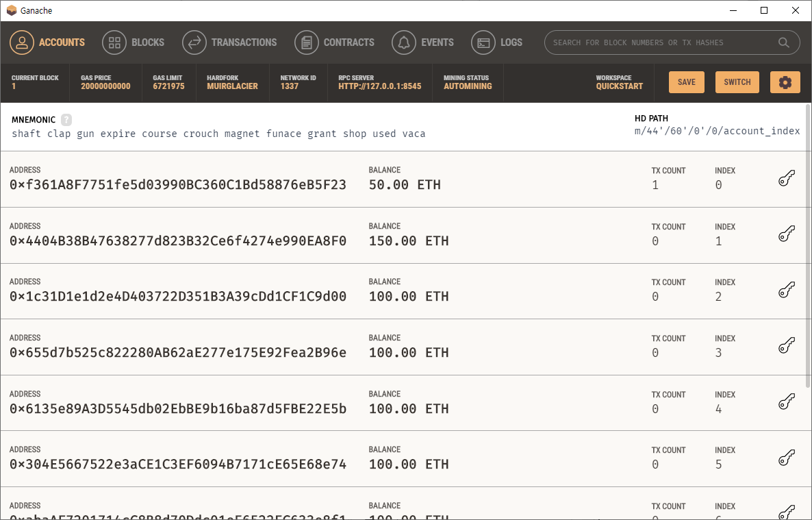
Task: Open the Accounts tab
Action: [47, 42]
